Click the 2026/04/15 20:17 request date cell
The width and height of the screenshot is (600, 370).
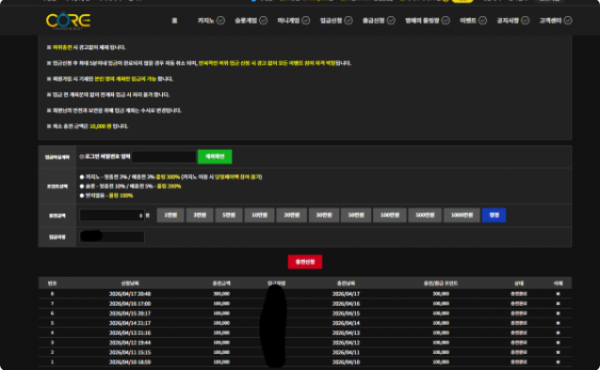pyautogui.click(x=130, y=313)
